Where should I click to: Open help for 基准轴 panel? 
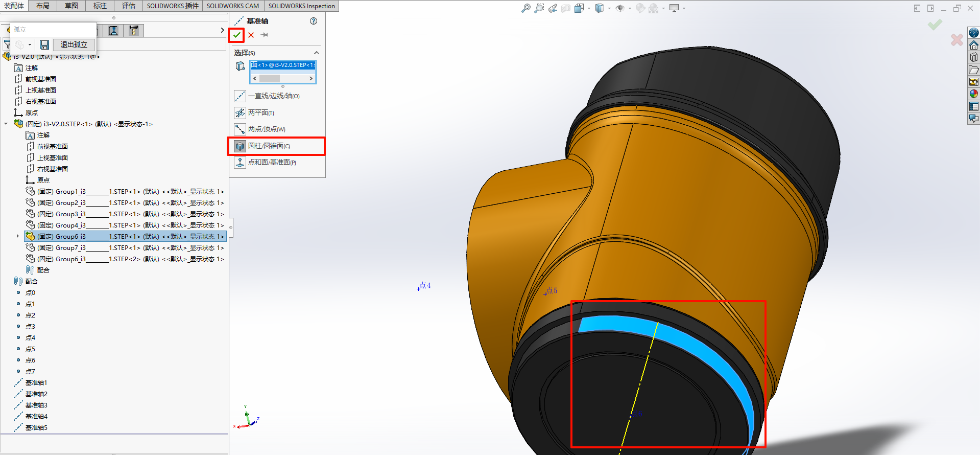[314, 21]
